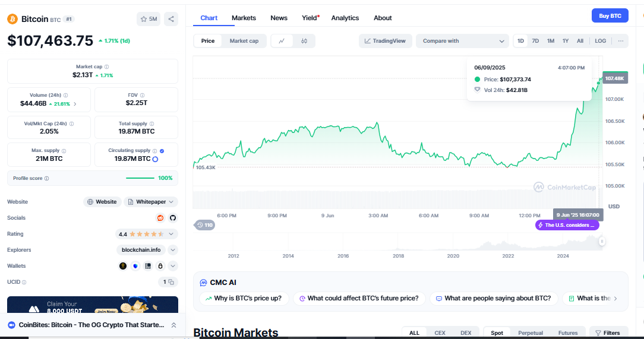Screen dimensions: 644x339
Task: Open the blockchain.info explorer link
Action: (x=141, y=250)
